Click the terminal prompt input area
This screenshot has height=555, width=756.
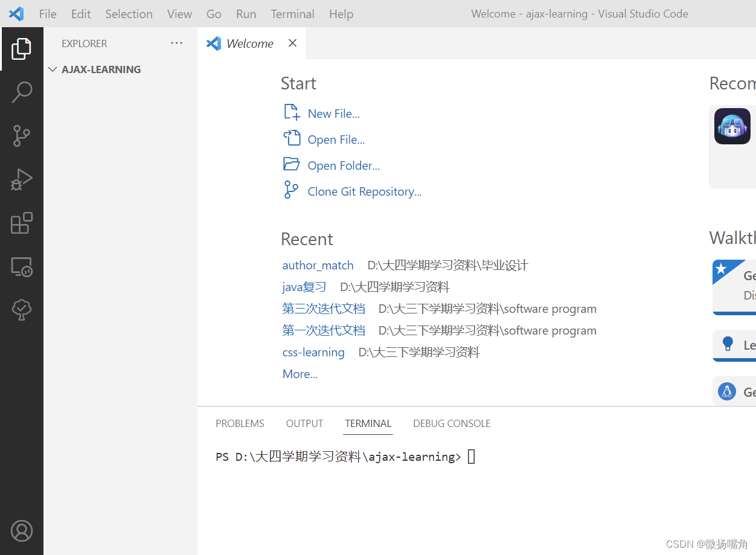472,457
